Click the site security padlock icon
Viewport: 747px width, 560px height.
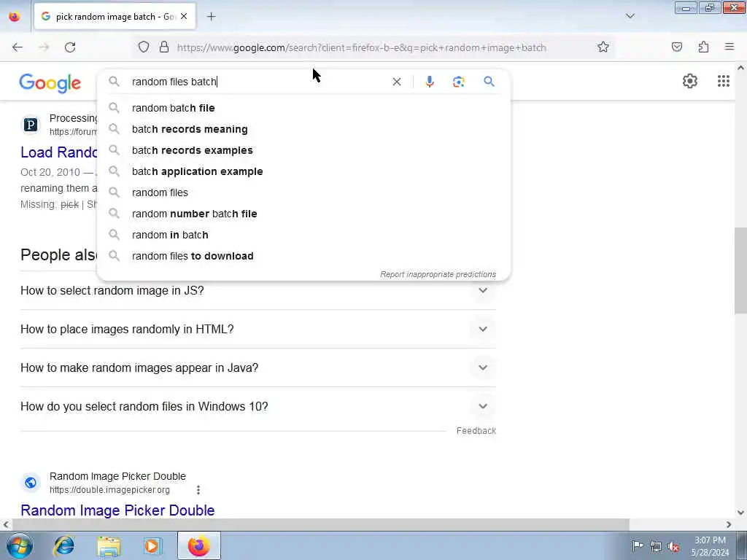tap(164, 47)
